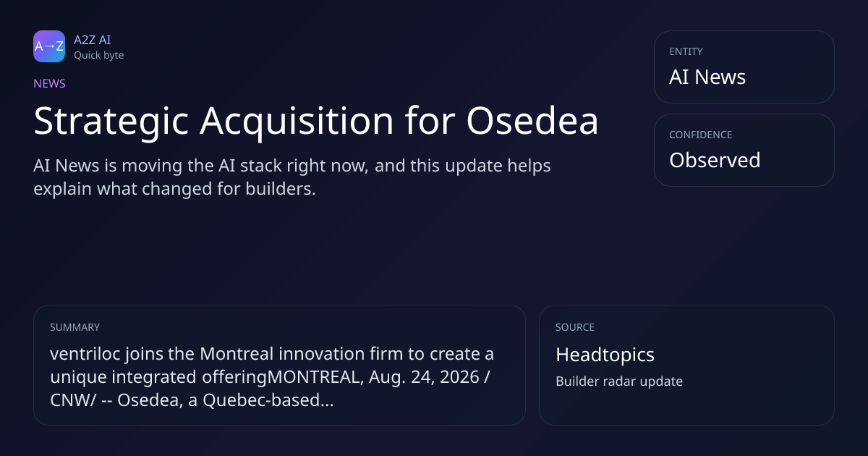Open the purple NEWS category label

click(x=49, y=83)
